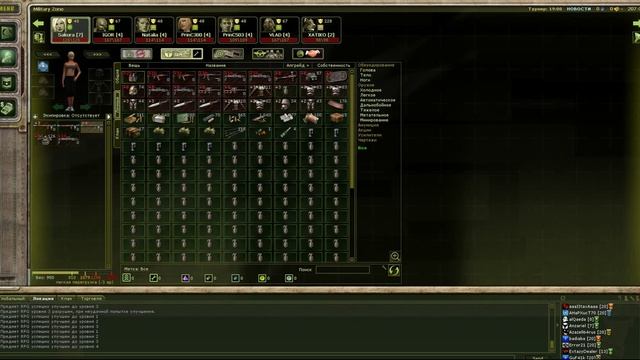Filter by Дальнобойное weapons category
The width and height of the screenshot is (640, 360).
tap(376, 105)
